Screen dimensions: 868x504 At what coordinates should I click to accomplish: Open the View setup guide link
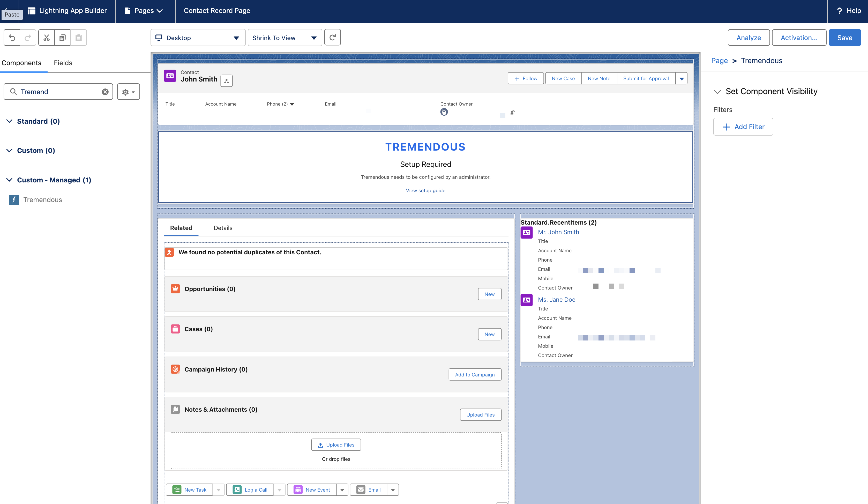click(x=425, y=190)
